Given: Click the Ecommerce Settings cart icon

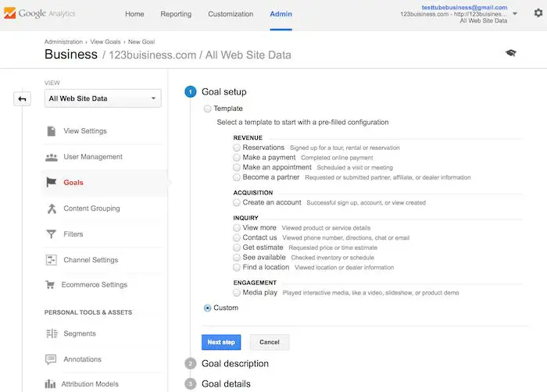Looking at the screenshot, I should 51,285.
